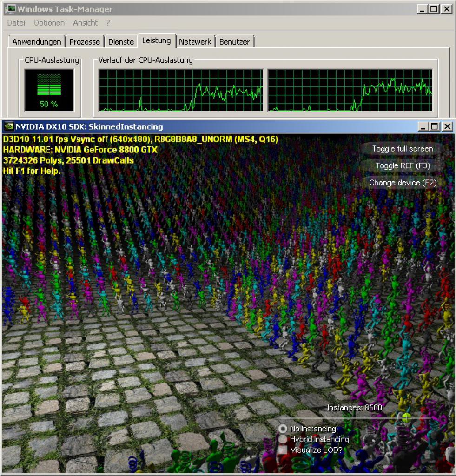
Task: Click the Toggle REF (F3) button
Action: [402, 166]
